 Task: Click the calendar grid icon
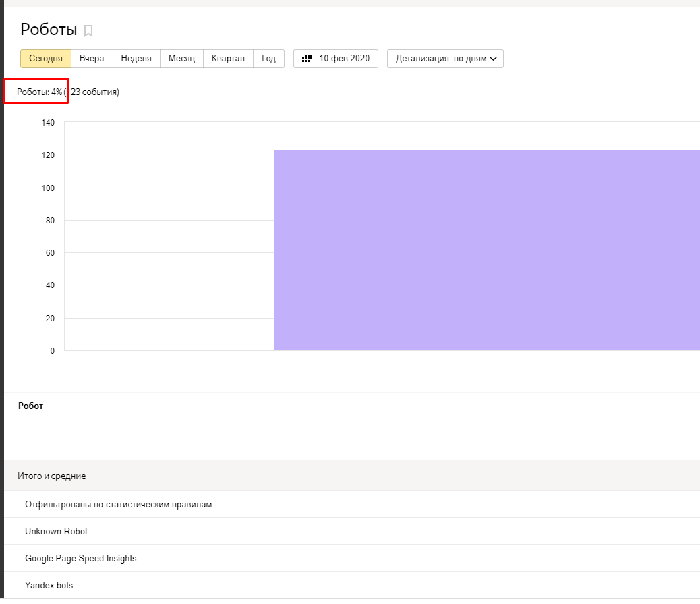tap(307, 59)
